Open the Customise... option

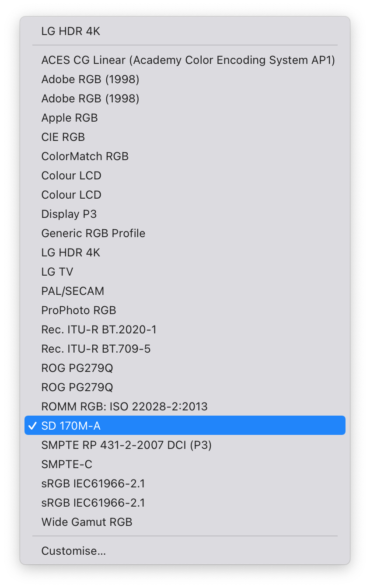pyautogui.click(x=73, y=551)
